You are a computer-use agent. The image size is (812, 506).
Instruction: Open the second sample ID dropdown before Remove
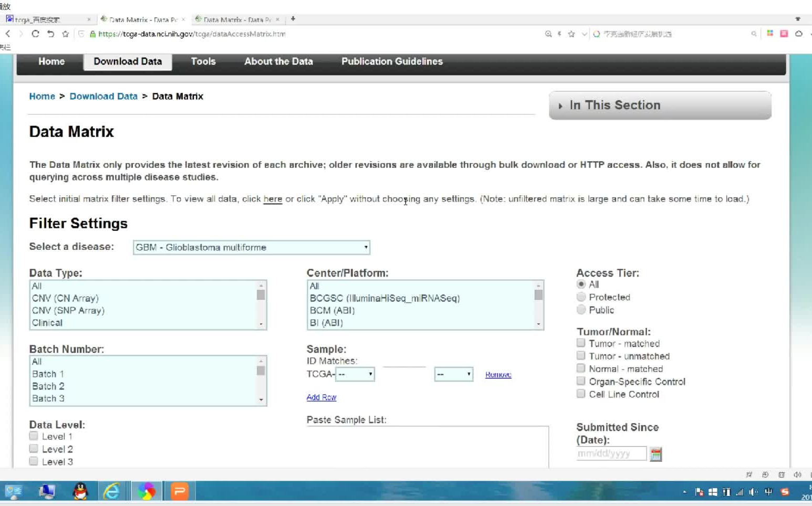pos(454,374)
